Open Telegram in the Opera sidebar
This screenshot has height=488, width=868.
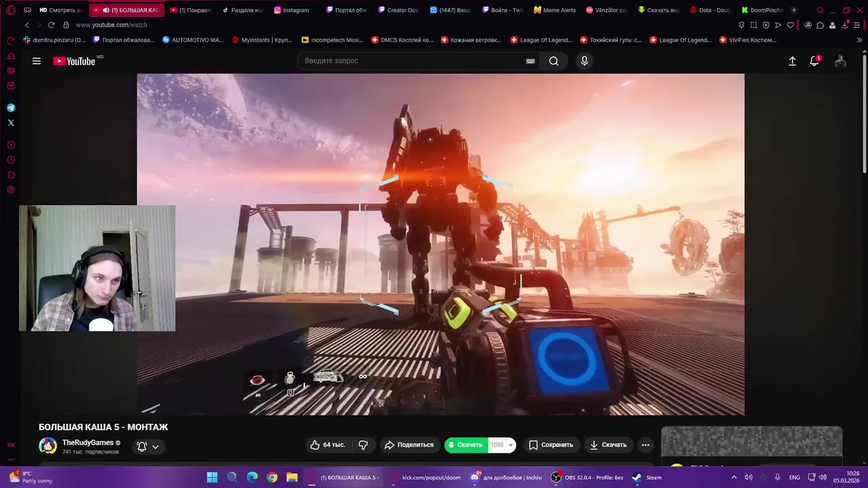coord(11,108)
